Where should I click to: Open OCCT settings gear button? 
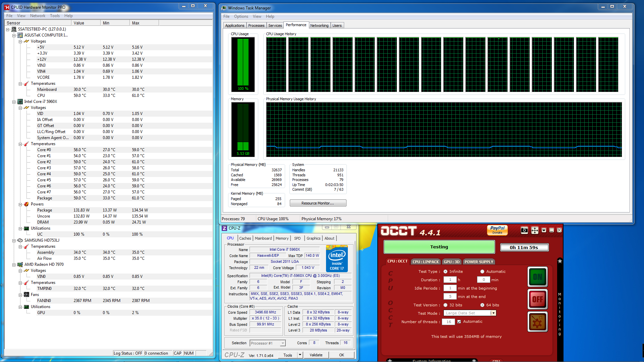(538, 322)
